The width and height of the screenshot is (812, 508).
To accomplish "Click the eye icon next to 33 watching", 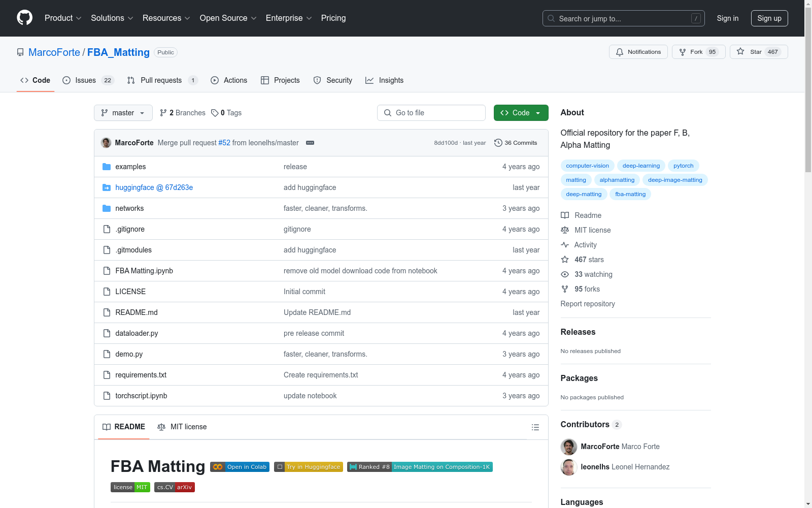I will (565, 274).
